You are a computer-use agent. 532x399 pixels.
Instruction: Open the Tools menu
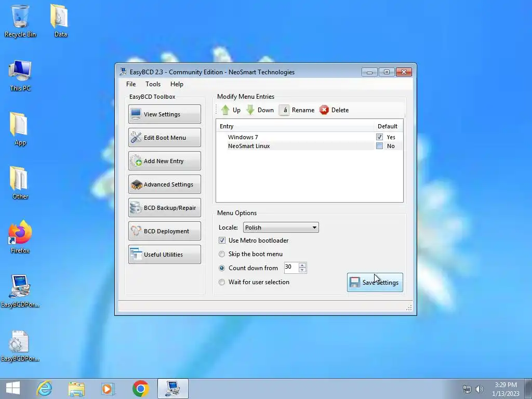(x=153, y=84)
